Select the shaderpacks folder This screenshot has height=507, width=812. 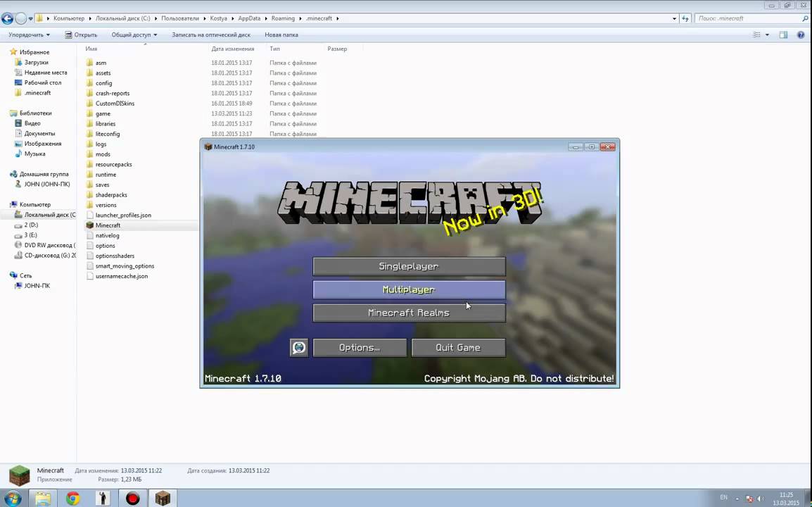click(110, 195)
